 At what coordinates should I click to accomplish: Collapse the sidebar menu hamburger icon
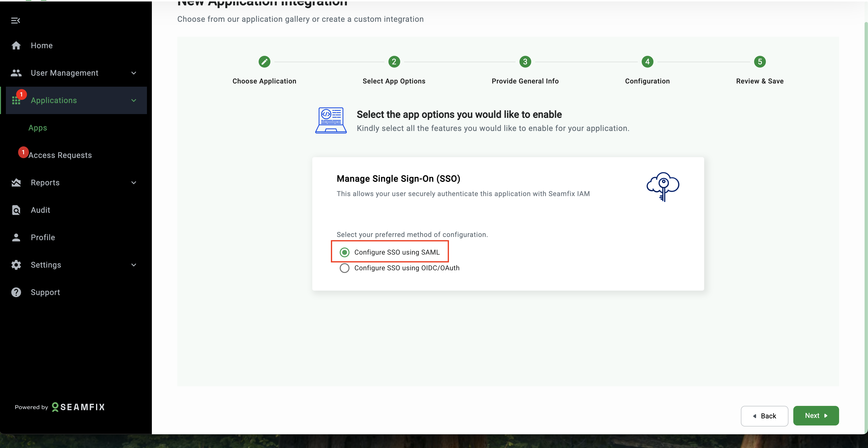15,21
